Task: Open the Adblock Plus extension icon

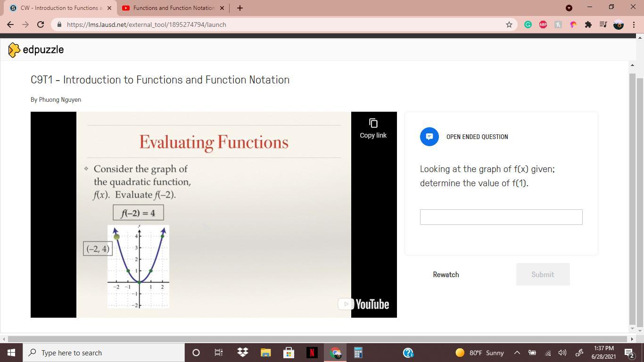Action: tap(543, 25)
